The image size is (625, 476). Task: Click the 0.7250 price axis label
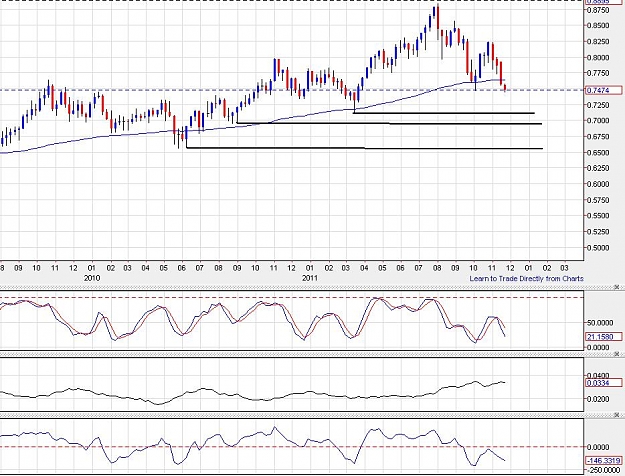pyautogui.click(x=599, y=105)
